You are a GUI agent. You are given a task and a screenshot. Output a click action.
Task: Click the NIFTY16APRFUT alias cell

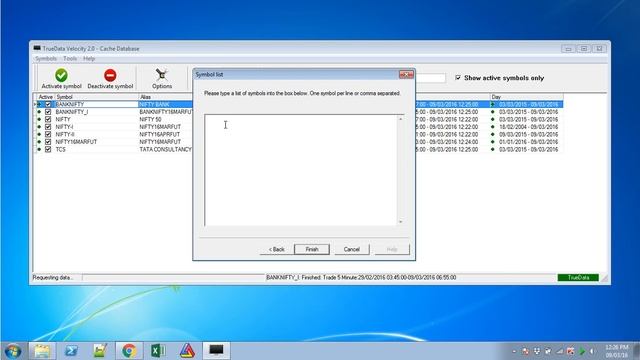click(x=160, y=134)
